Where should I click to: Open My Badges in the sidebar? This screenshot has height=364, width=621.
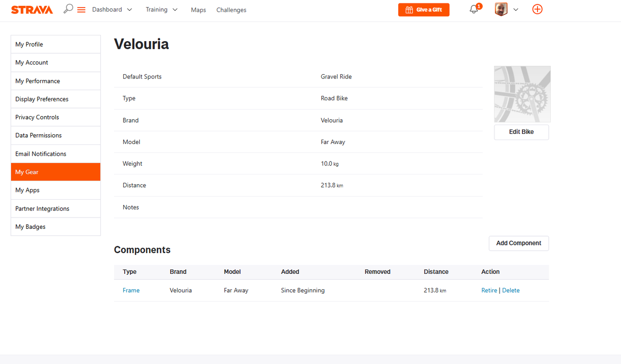(x=56, y=227)
